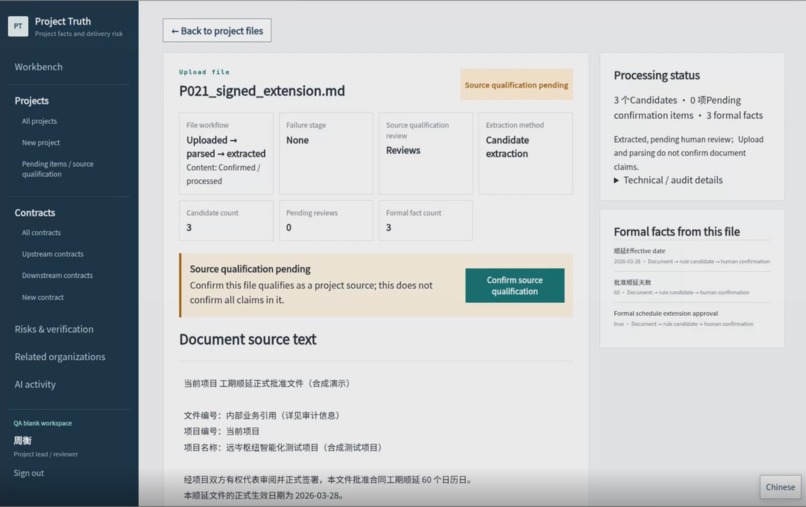Image resolution: width=806 pixels, height=507 pixels.
Task: Open Risks & verification
Action: click(x=54, y=330)
